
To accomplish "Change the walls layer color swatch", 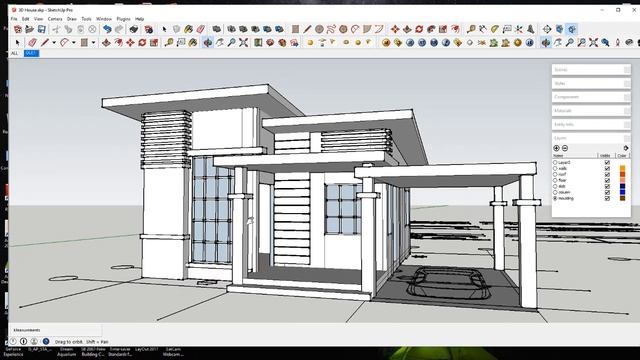I will 622,168.
